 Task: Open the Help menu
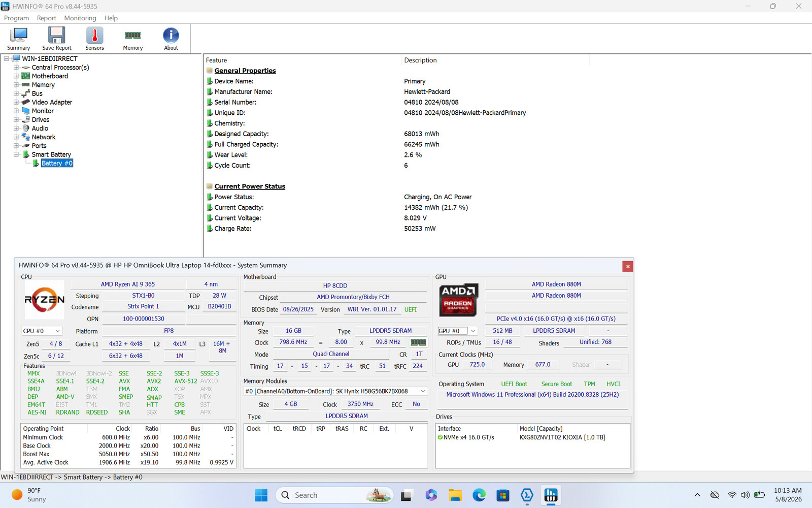coord(111,18)
